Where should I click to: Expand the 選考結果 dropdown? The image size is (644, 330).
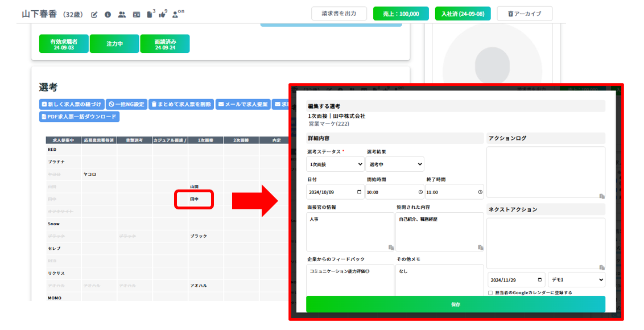395,164
